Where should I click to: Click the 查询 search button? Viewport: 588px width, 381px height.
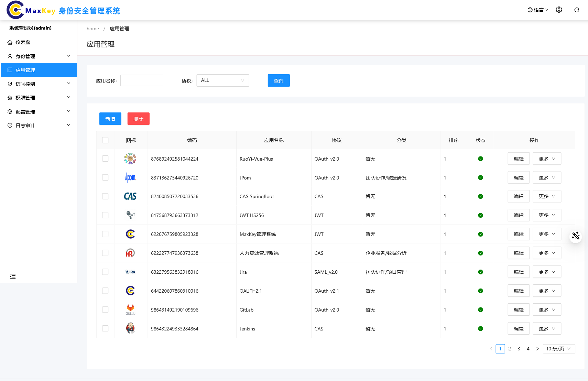[x=279, y=80]
